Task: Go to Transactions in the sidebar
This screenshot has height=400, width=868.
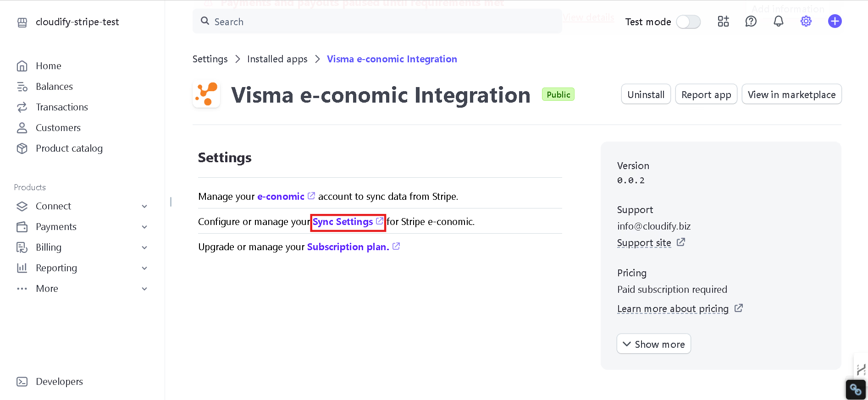Action: point(61,107)
